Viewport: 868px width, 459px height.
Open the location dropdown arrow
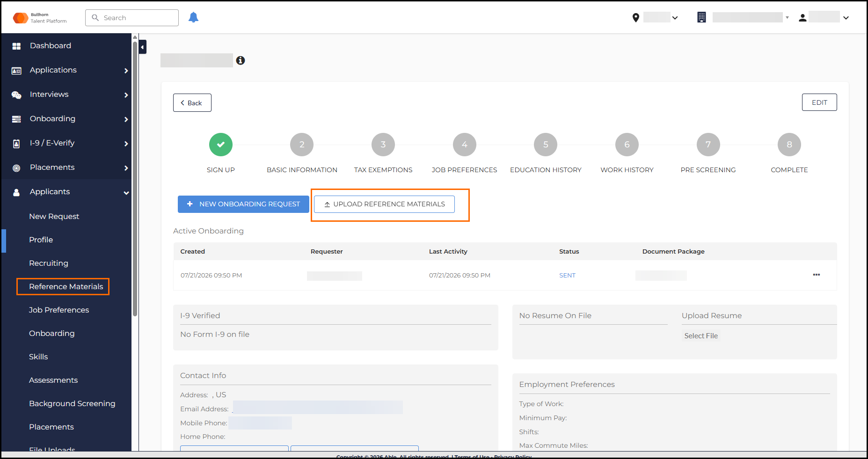[x=675, y=18]
